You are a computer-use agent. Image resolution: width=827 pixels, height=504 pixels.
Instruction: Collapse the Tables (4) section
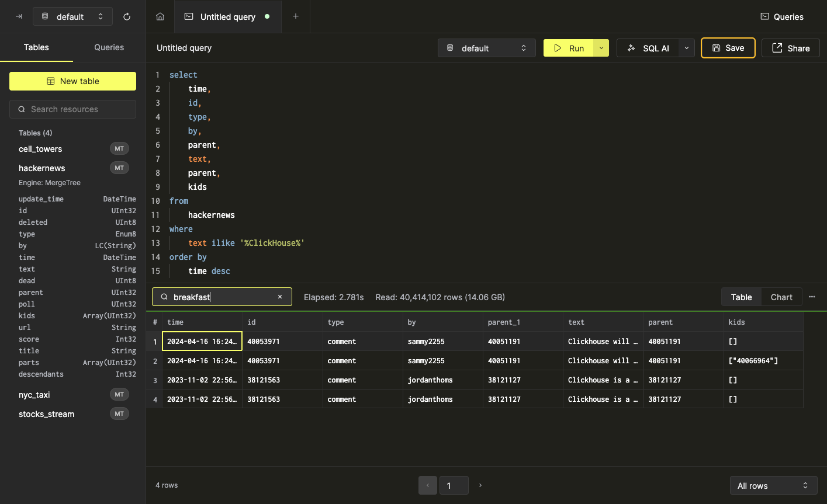(x=36, y=133)
